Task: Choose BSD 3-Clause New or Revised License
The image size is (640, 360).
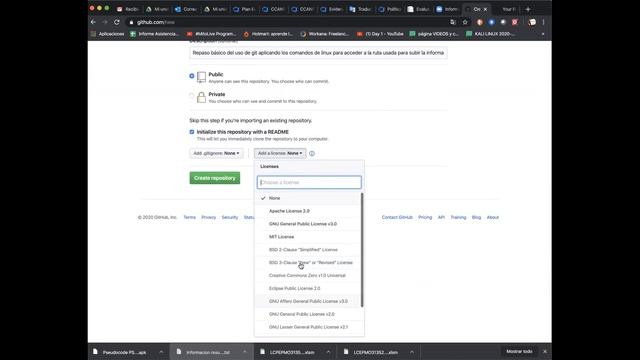Action: pyautogui.click(x=308, y=262)
